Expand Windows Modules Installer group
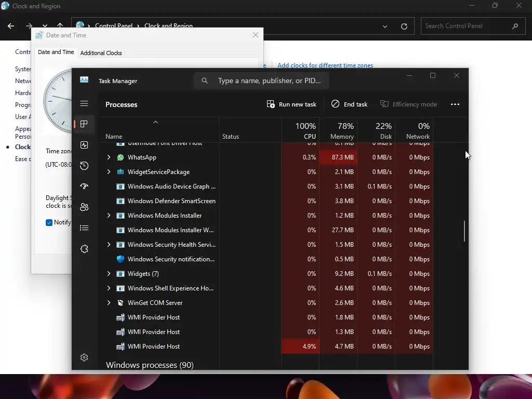Image resolution: width=532 pixels, height=399 pixels. point(109,216)
